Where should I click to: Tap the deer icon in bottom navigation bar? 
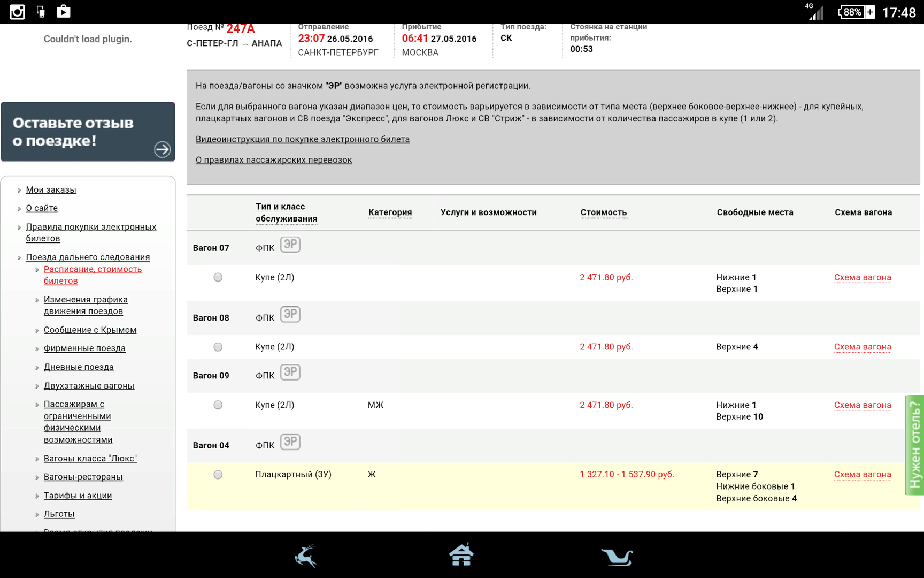tap(306, 556)
